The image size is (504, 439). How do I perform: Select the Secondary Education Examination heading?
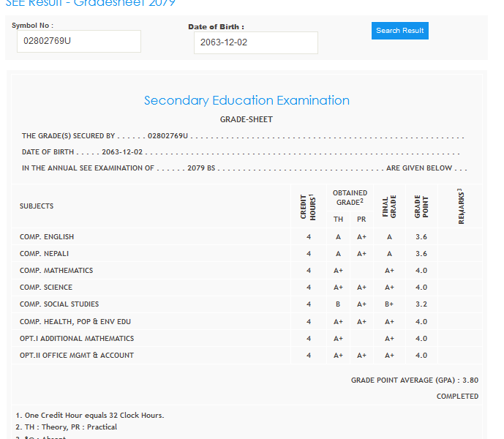click(247, 100)
